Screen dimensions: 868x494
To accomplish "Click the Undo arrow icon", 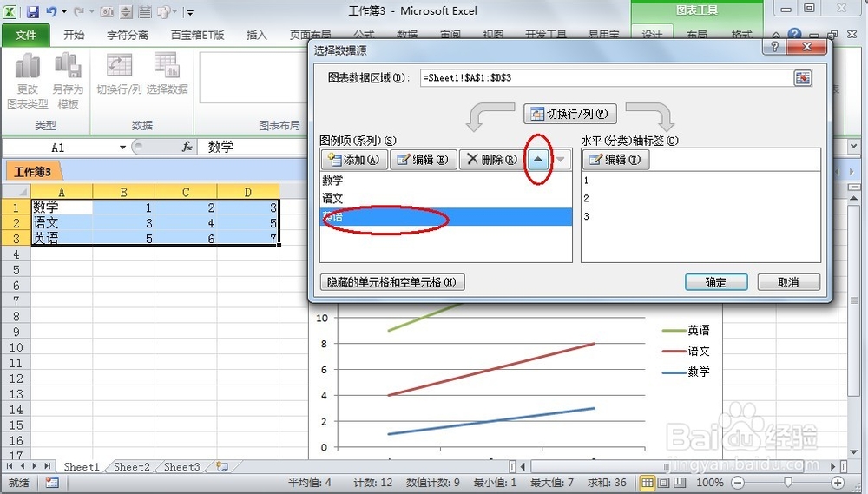I will [x=51, y=11].
